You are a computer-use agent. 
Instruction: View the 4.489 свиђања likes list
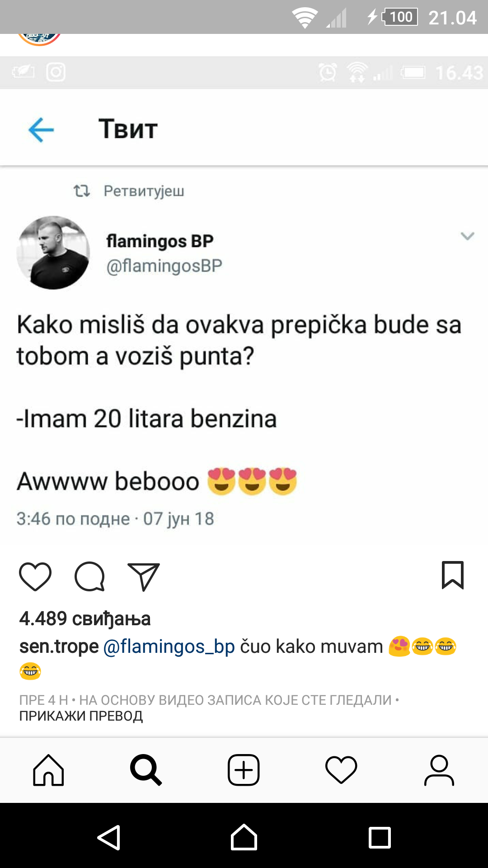pyautogui.click(x=85, y=618)
